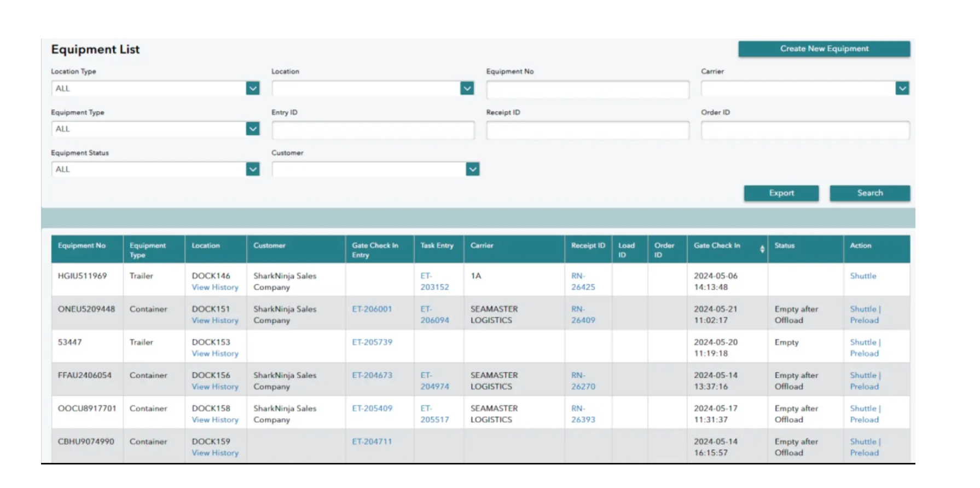Export the equipment list
The height and width of the screenshot is (488, 980).
click(x=781, y=193)
